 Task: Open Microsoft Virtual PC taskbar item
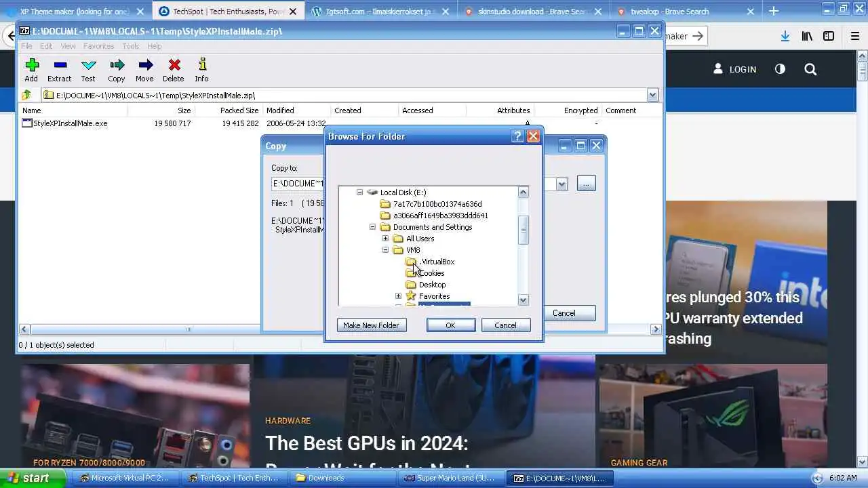[126, 478]
